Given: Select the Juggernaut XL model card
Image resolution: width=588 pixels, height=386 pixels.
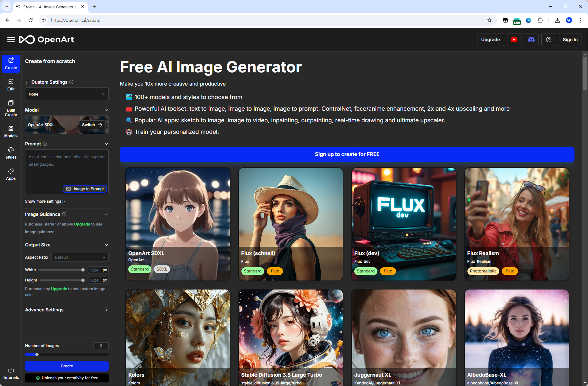Looking at the screenshot, I should [404, 337].
